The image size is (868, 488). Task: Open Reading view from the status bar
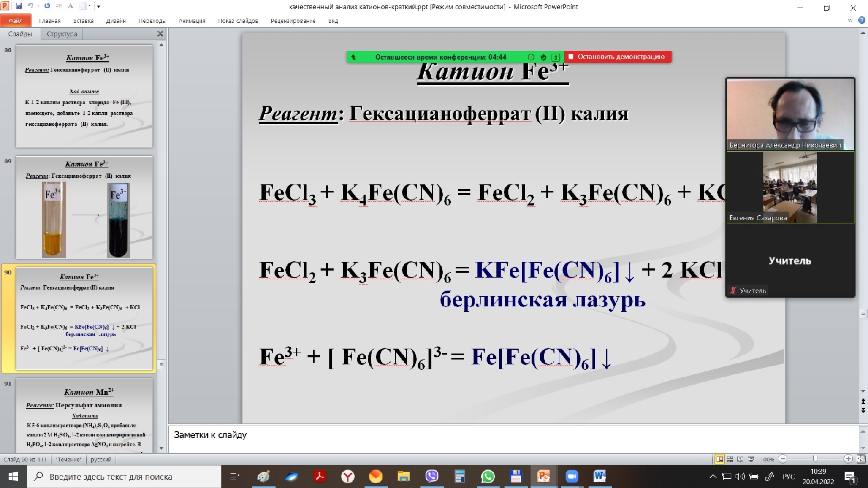point(741,458)
